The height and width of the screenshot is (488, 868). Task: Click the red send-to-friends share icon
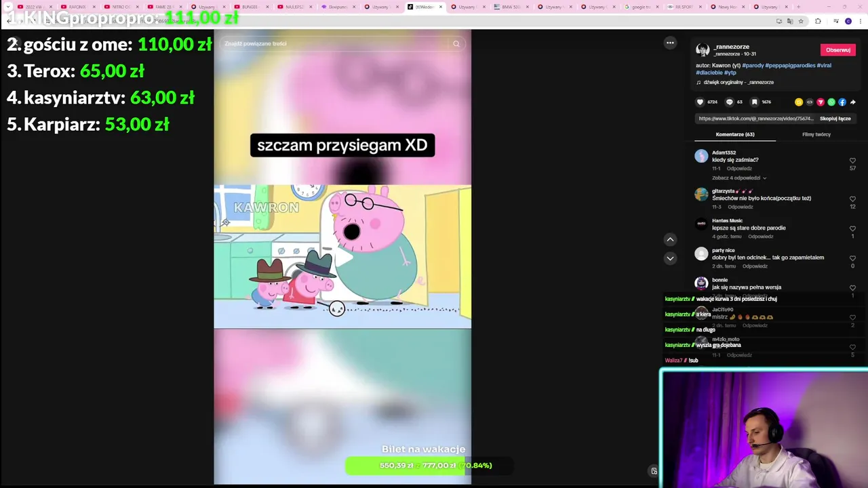tap(821, 102)
